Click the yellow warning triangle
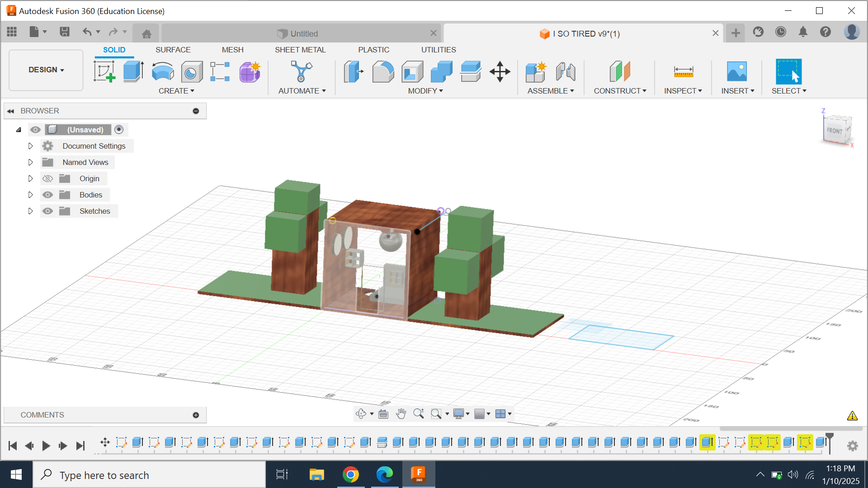Image resolution: width=868 pixels, height=488 pixels. (852, 416)
